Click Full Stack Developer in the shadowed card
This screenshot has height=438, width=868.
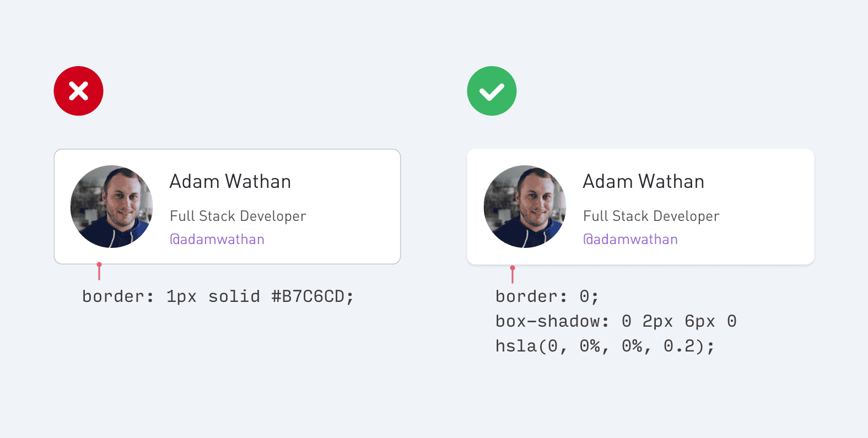pos(651,216)
